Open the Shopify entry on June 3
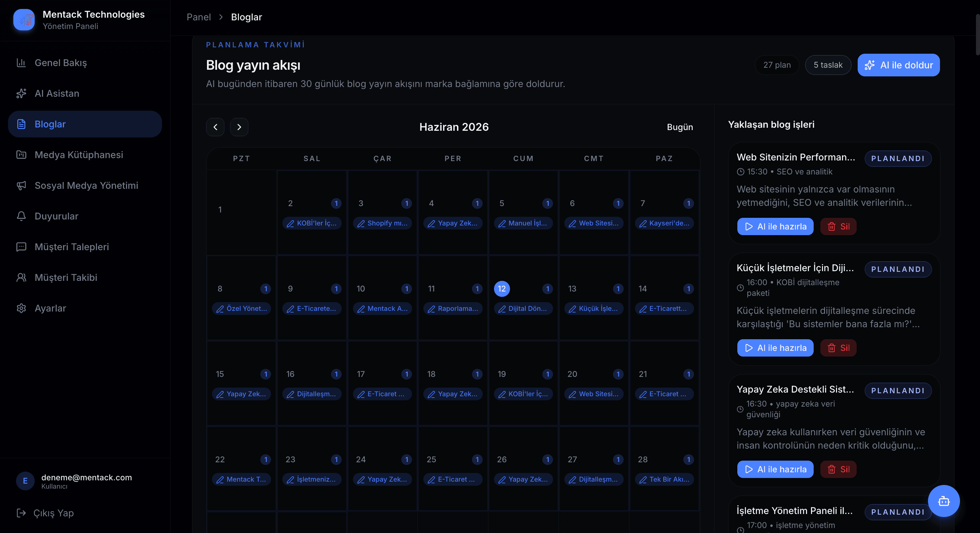 382,223
